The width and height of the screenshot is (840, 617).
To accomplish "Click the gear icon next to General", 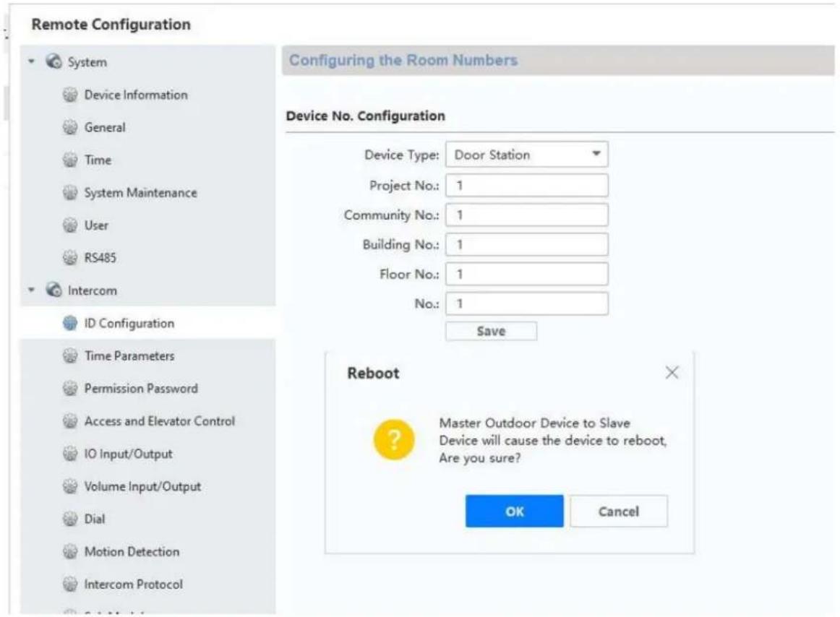I will [70, 127].
